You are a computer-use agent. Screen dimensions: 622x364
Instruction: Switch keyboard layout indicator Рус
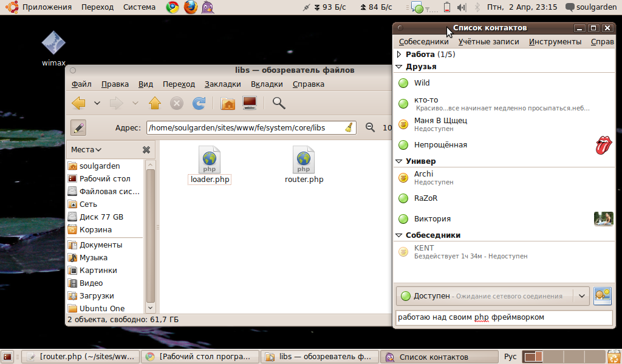(510, 357)
